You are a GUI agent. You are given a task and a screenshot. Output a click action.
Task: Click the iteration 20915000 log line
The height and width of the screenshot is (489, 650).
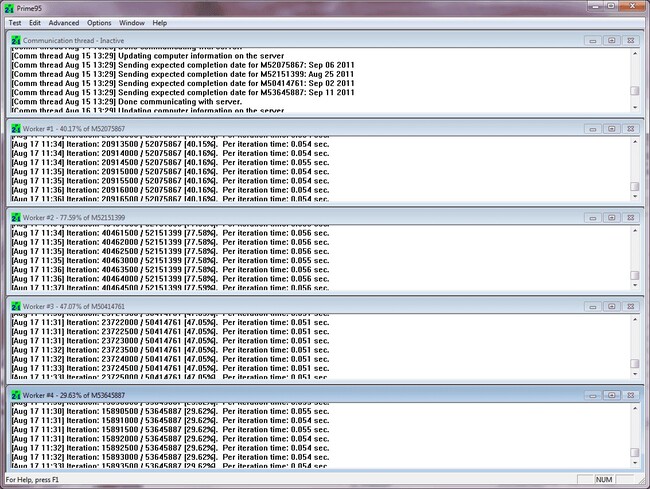point(170,172)
